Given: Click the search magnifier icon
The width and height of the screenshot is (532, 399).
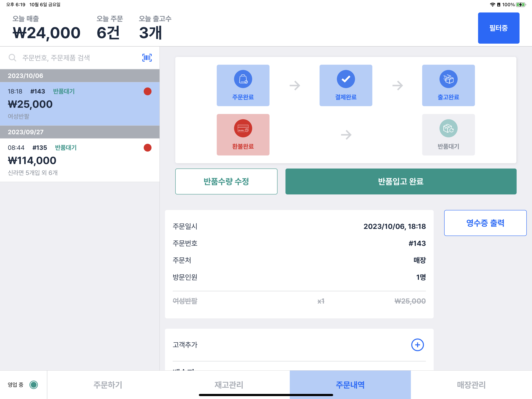Looking at the screenshot, I should pyautogui.click(x=12, y=58).
